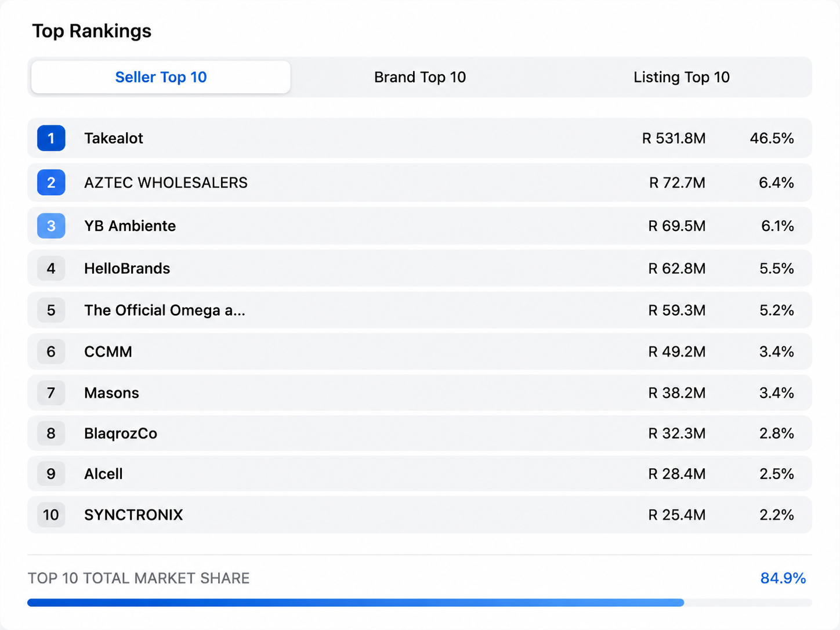The width and height of the screenshot is (840, 630).
Task: Select the Alcell seller name
Action: point(103,474)
